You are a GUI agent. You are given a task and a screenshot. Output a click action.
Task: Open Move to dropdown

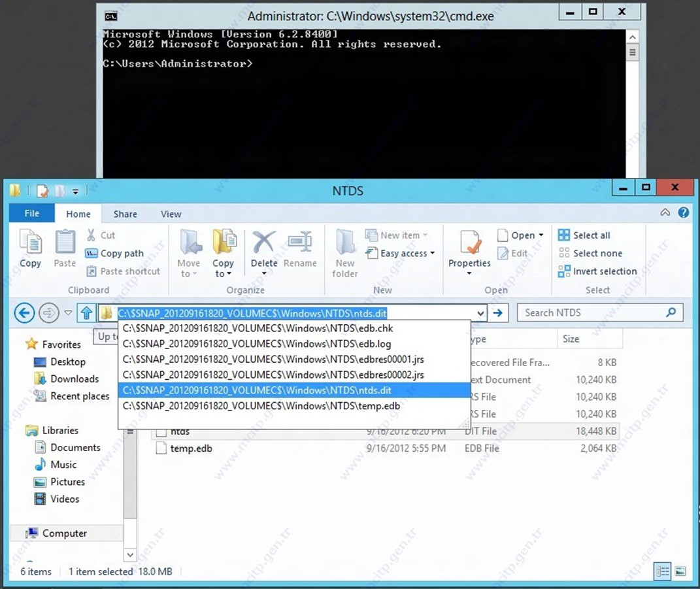point(189,254)
